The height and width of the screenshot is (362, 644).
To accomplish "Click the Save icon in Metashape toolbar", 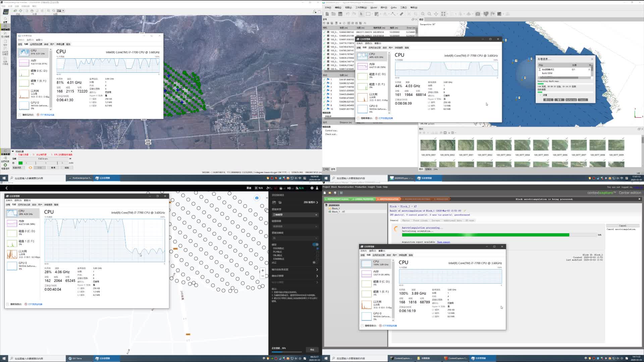I will pos(340,14).
